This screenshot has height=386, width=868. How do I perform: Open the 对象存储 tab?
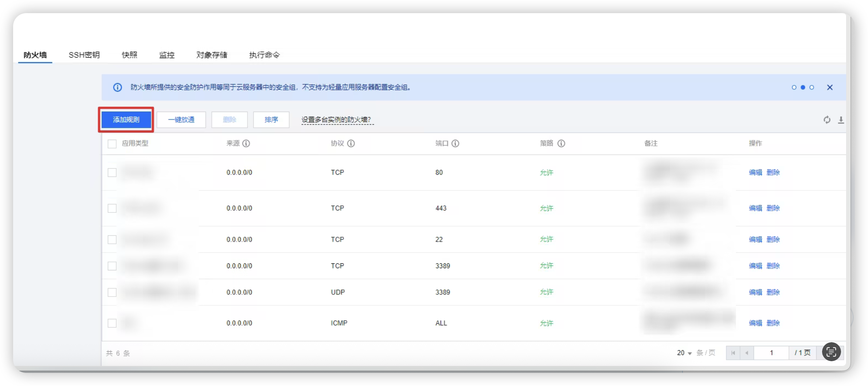click(x=212, y=55)
